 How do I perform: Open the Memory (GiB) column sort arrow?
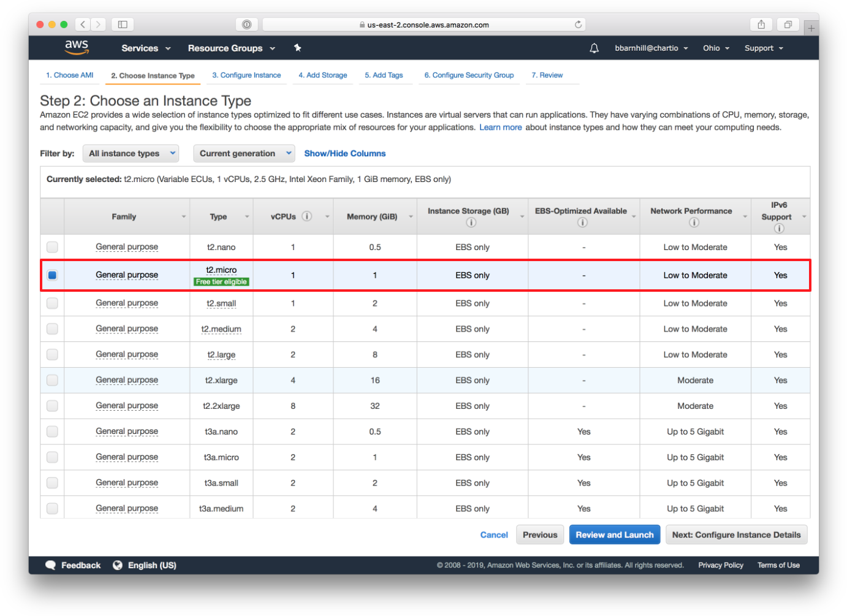411,217
